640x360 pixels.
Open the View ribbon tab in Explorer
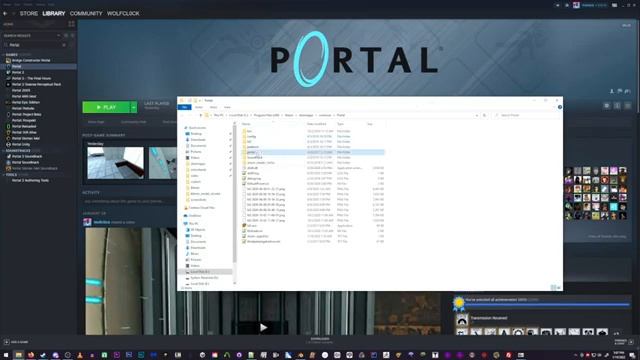(x=227, y=107)
